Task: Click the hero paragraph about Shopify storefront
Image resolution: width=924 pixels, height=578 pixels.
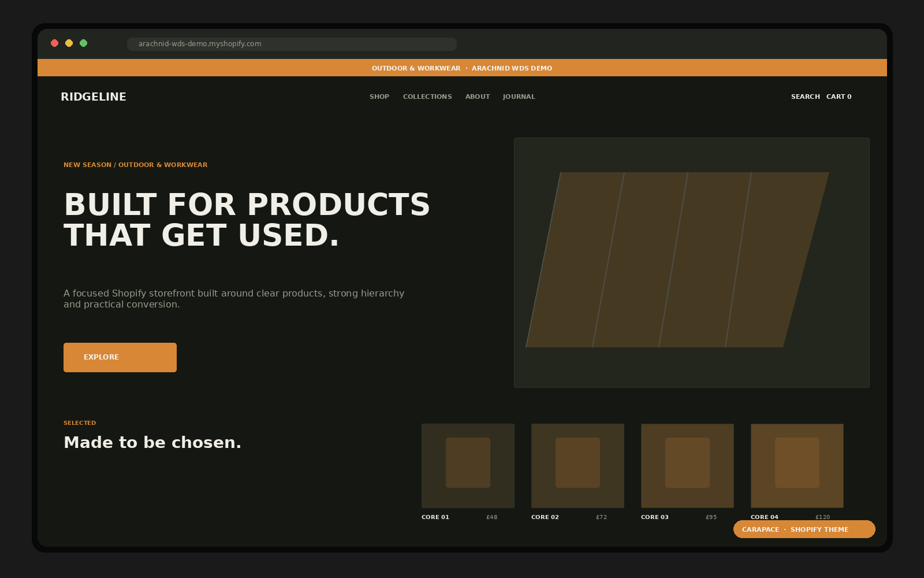Action: (x=234, y=299)
